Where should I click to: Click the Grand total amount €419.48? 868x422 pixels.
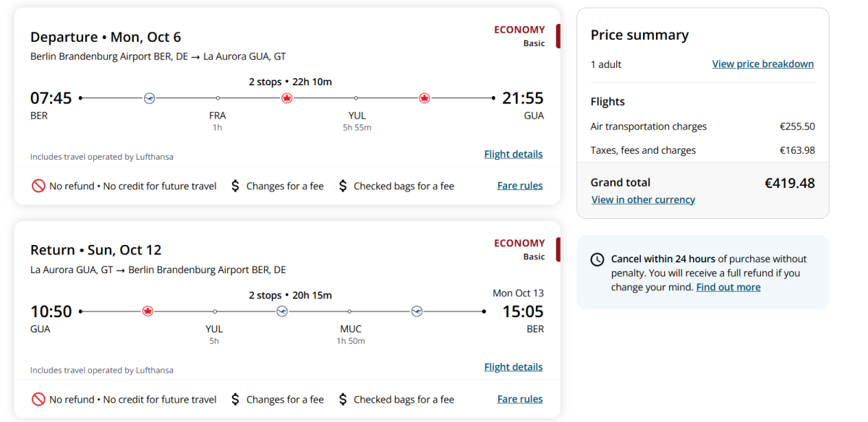(789, 183)
